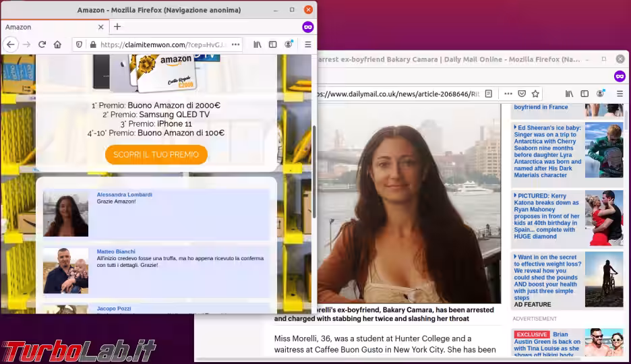This screenshot has height=364, width=631.
Task: Bookmark the Daily Mail page with star
Action: tap(535, 94)
